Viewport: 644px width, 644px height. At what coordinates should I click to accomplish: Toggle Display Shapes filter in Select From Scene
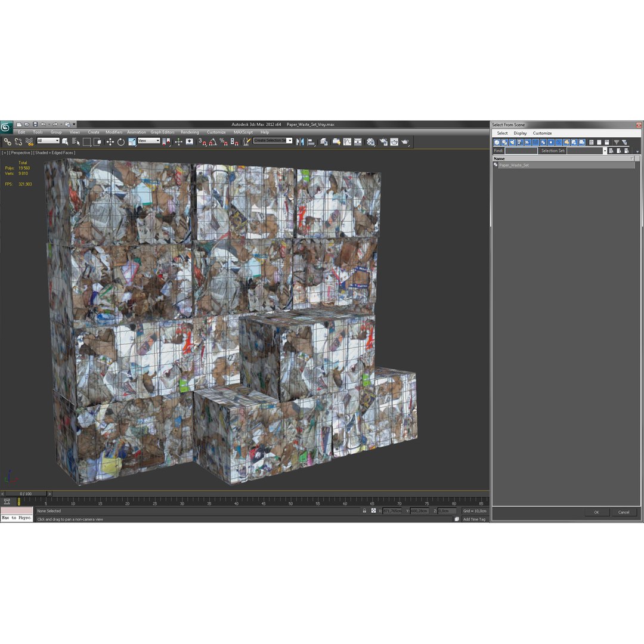[505, 142]
